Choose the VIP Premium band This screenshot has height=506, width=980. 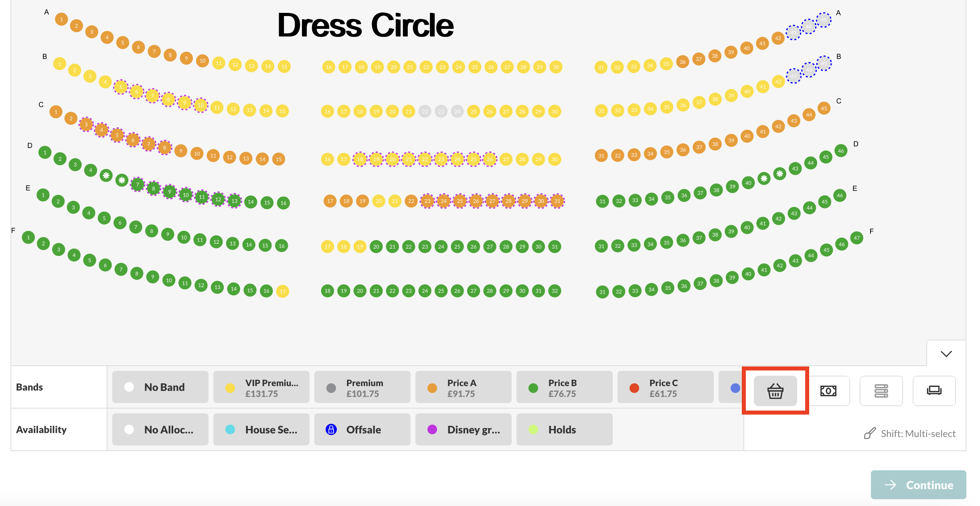[261, 387]
